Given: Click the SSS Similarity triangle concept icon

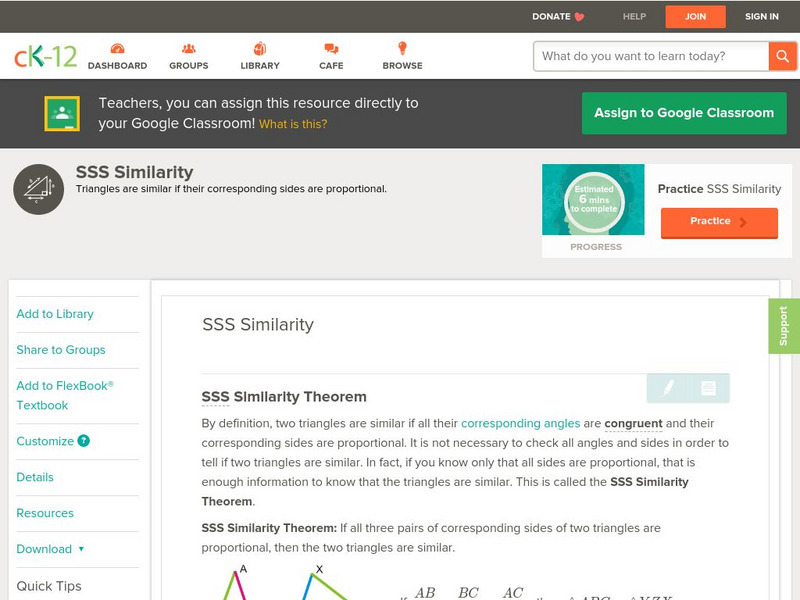Looking at the screenshot, I should coord(38,189).
